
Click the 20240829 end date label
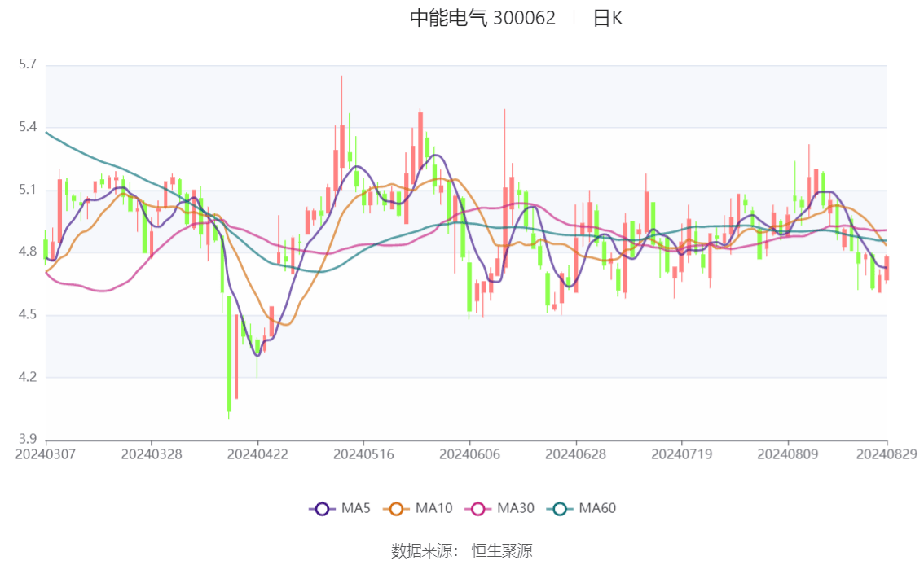pos(887,454)
